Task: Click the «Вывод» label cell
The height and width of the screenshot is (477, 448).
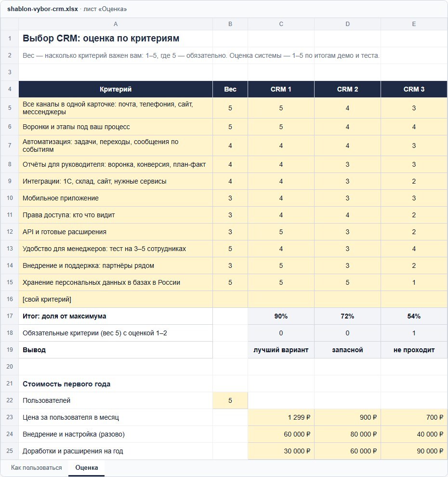Action: [x=116, y=350]
